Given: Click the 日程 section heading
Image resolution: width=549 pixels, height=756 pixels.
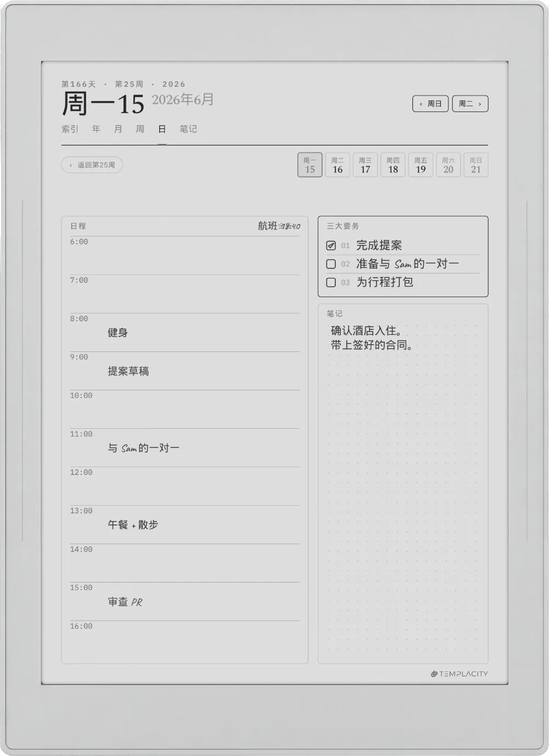Looking at the screenshot, I should pos(78,226).
